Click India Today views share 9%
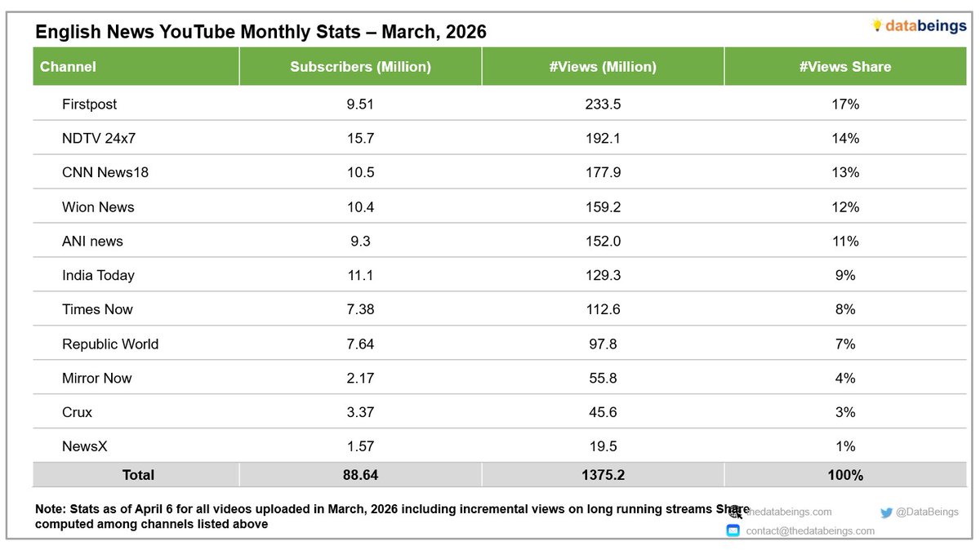 pos(844,276)
